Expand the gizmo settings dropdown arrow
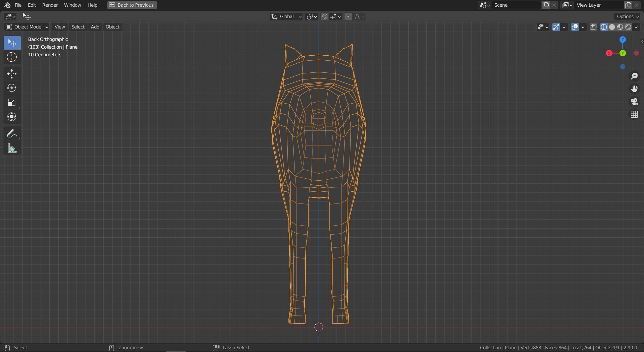This screenshot has width=644, height=352. (x=564, y=27)
